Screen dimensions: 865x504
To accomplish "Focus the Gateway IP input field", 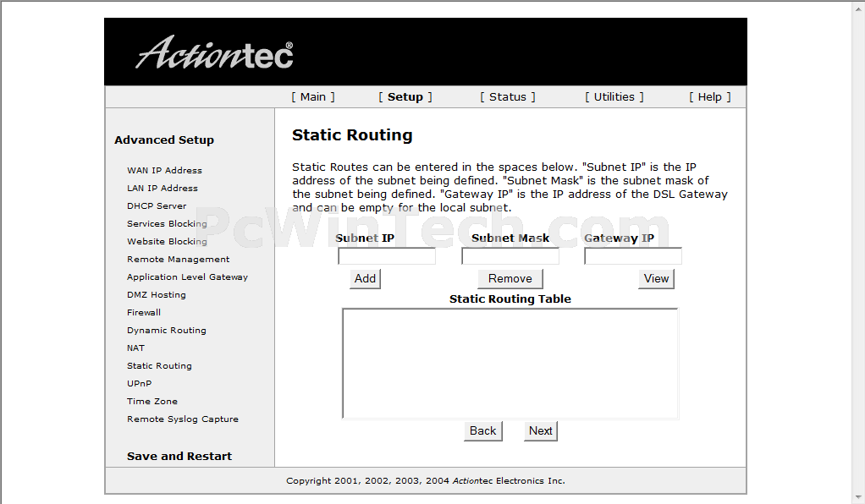I will click(633, 256).
